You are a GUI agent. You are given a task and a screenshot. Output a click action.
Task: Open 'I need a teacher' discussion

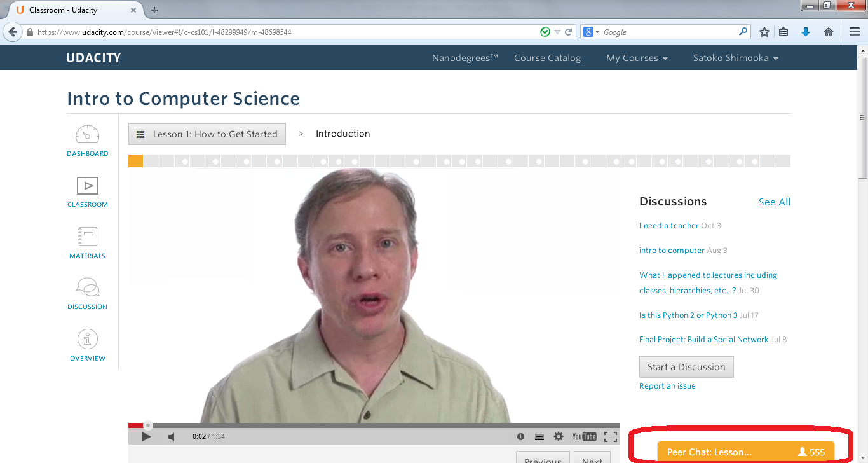(x=669, y=226)
